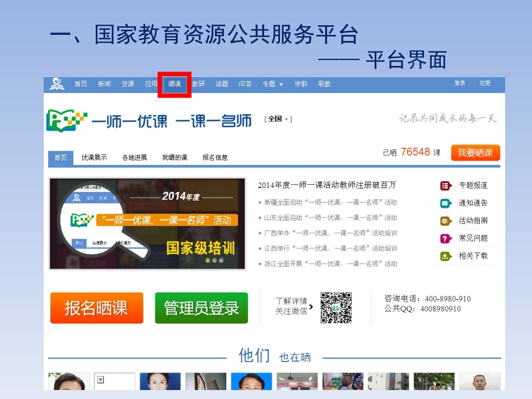
Task: Open the 浙江全面开展 news link
Action: 330,264
